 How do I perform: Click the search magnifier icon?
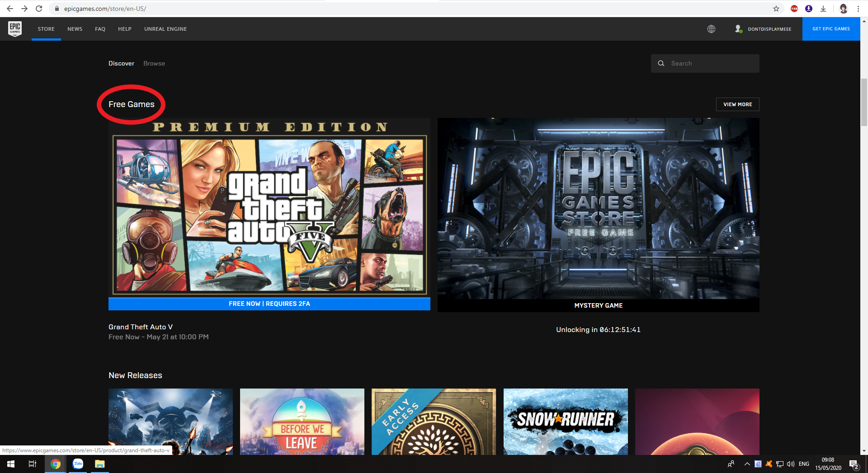(661, 63)
